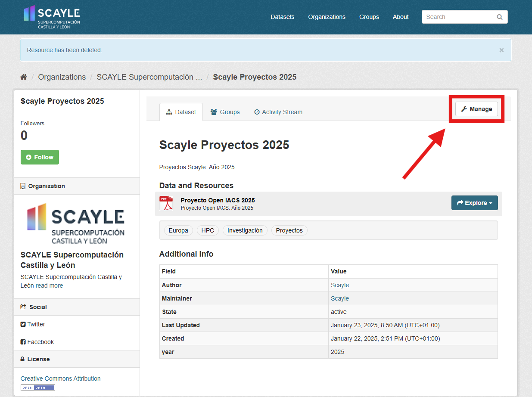
Task: Click the 'year' field cell
Action: point(244,352)
